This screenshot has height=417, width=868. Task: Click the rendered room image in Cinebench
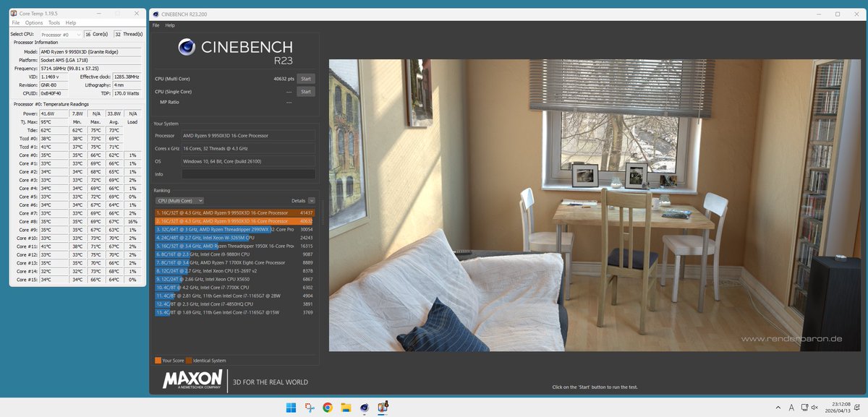pos(596,205)
